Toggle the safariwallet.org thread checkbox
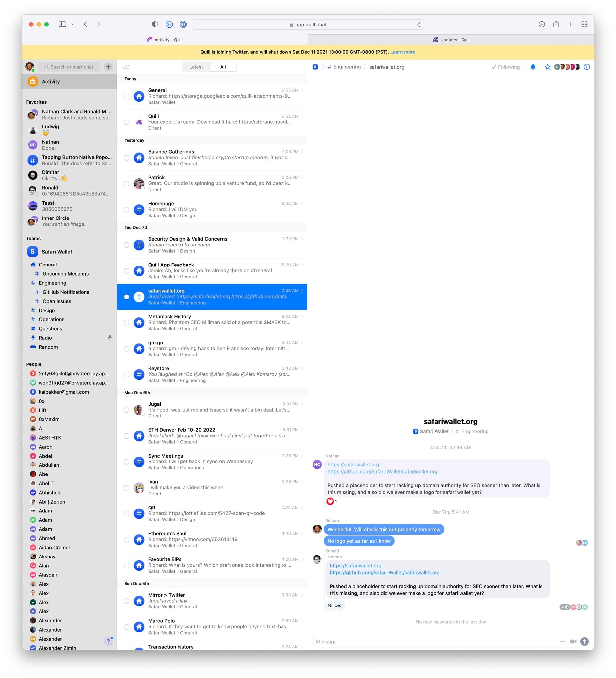Image resolution: width=616 pixels, height=678 pixels. [127, 297]
